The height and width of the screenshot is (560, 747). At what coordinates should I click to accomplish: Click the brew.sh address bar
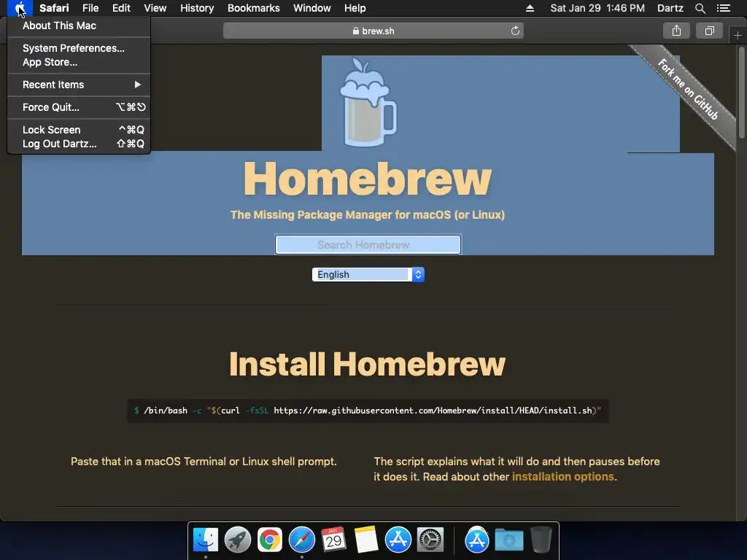pos(373,31)
